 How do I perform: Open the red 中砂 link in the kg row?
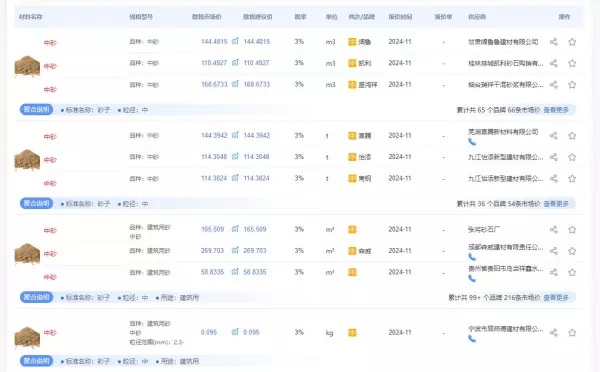50,333
